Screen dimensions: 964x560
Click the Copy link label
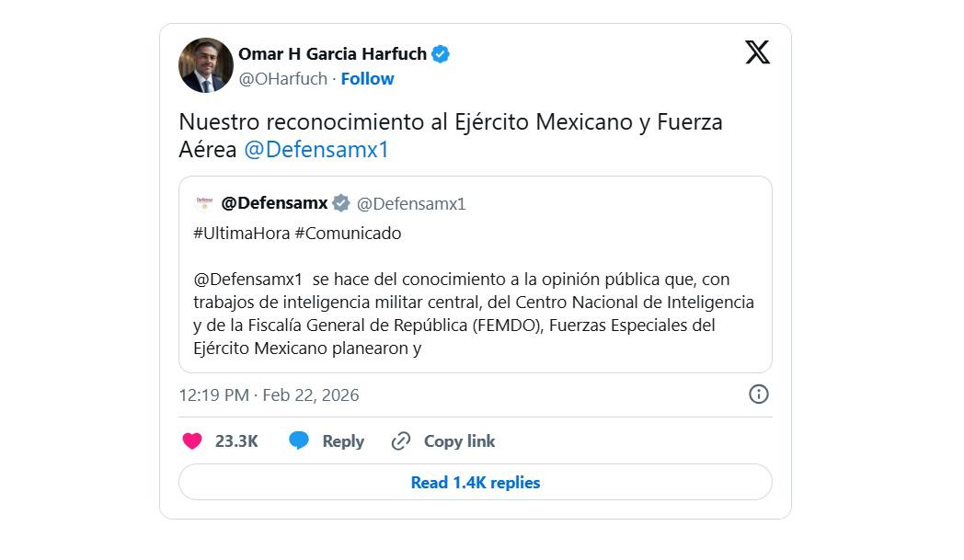[459, 441]
